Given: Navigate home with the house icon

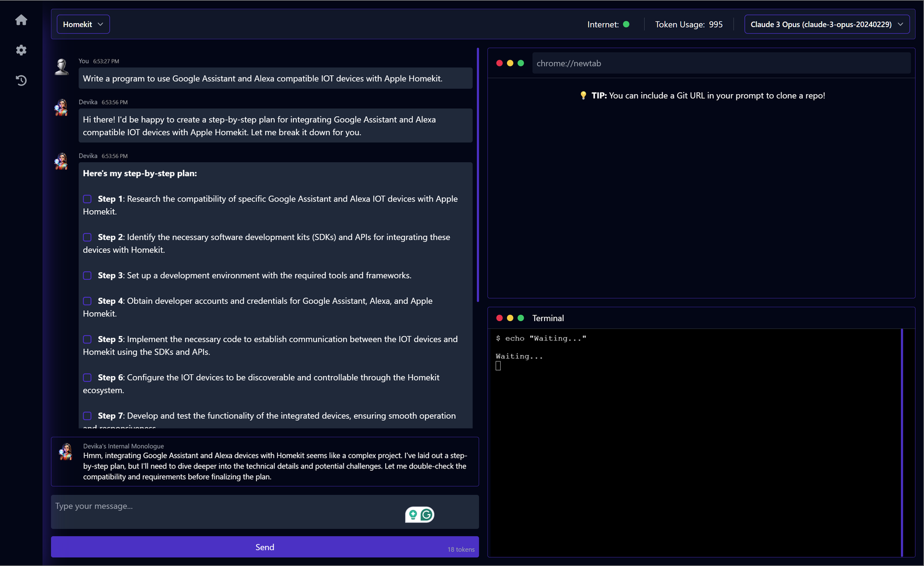Looking at the screenshot, I should 21,20.
